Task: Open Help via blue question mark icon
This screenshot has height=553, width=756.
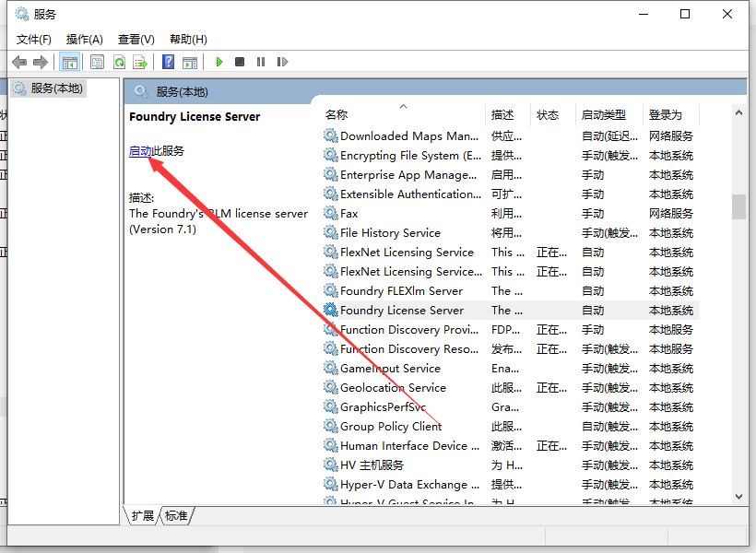Action: [x=168, y=62]
